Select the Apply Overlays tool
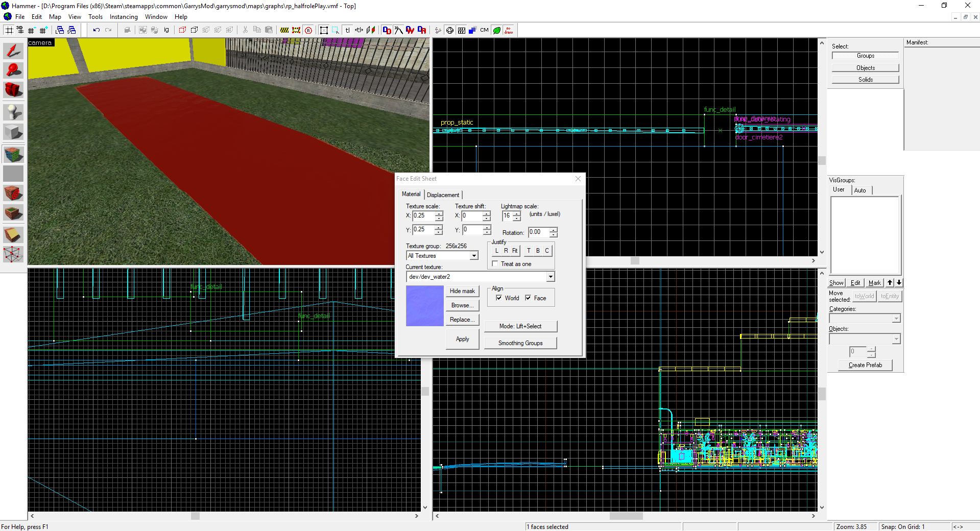This screenshot has width=980, height=531. point(13,212)
